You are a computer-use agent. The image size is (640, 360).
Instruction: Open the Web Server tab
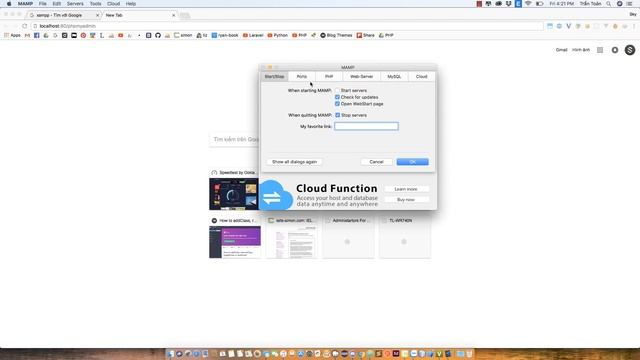[361, 76]
